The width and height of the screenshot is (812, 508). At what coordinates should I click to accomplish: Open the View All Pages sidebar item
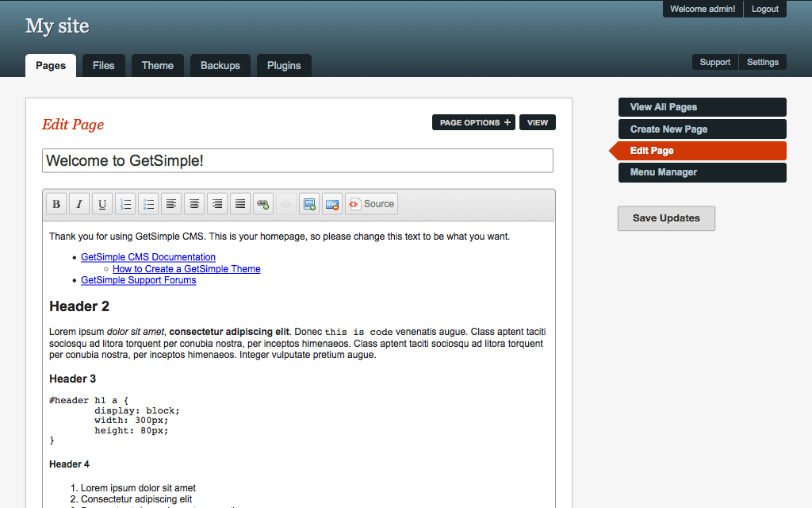702,107
